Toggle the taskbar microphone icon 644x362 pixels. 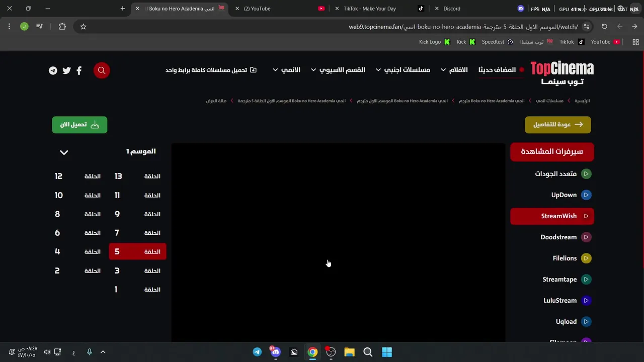click(89, 352)
